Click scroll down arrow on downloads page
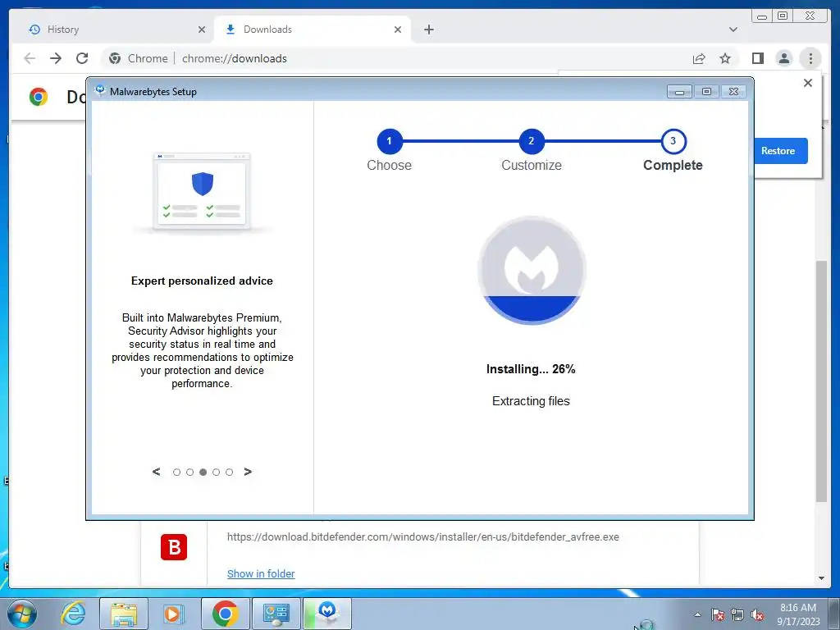 (x=821, y=578)
